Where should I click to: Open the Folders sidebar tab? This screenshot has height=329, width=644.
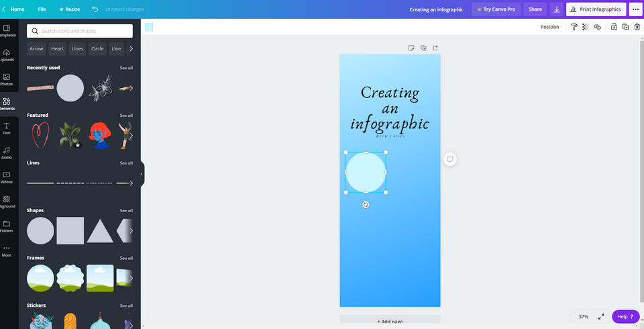[x=7, y=226]
